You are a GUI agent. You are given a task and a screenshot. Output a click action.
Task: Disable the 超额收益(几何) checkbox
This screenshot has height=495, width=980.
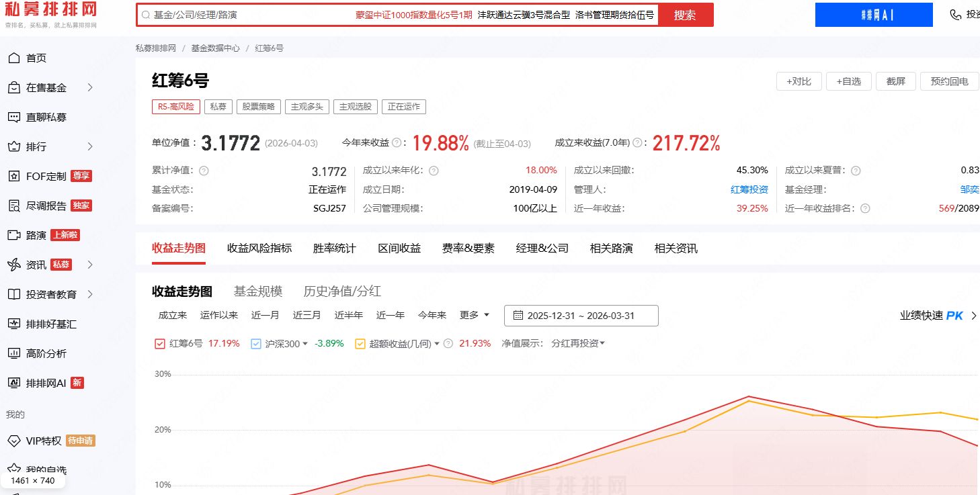[x=360, y=343]
